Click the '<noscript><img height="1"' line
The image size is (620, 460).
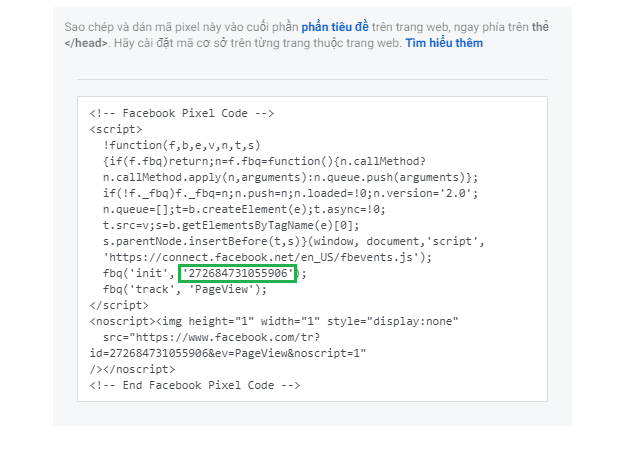click(274, 321)
